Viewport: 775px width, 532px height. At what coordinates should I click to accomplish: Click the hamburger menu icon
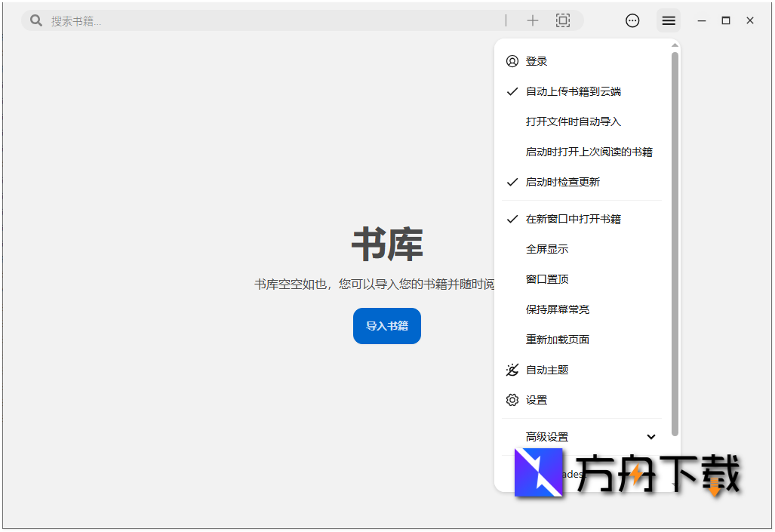tap(669, 20)
